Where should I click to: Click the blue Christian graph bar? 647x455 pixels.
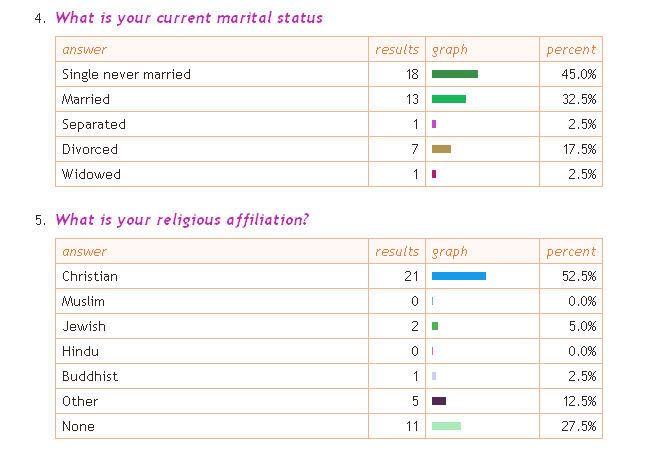click(459, 276)
